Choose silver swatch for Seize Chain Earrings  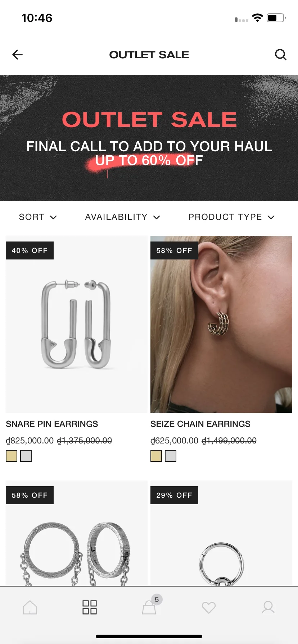[x=171, y=456]
